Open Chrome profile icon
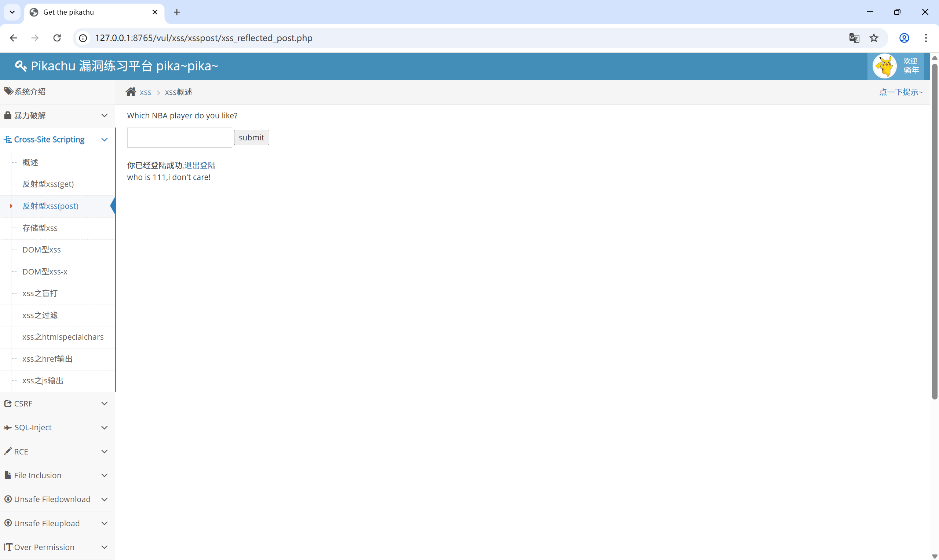 904,38
